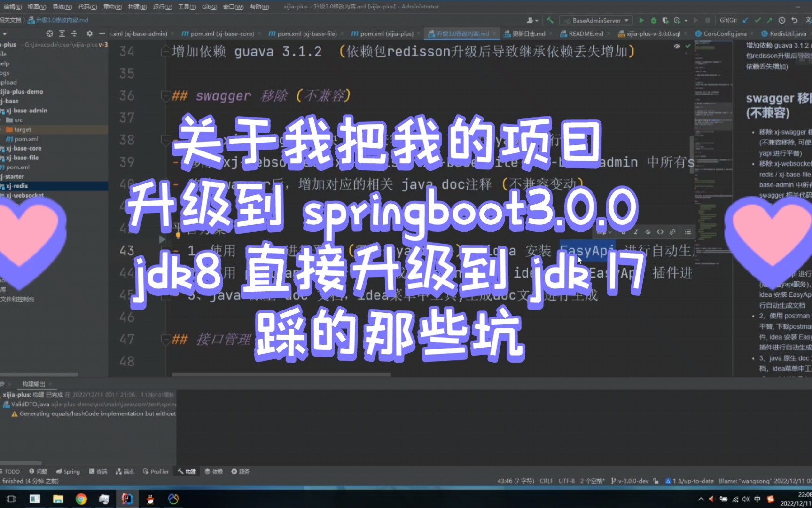Start debugging with the bug icon
The width and height of the screenshot is (812, 508).
pyautogui.click(x=653, y=20)
